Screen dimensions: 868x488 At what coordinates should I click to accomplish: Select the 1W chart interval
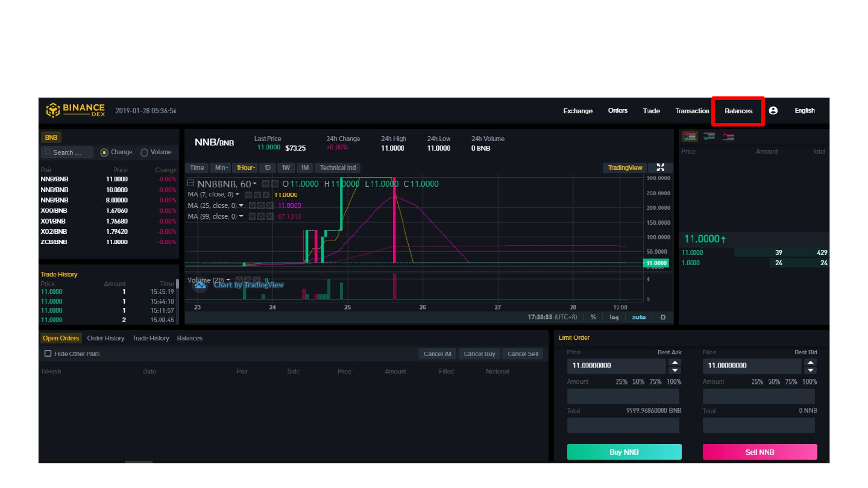click(286, 167)
